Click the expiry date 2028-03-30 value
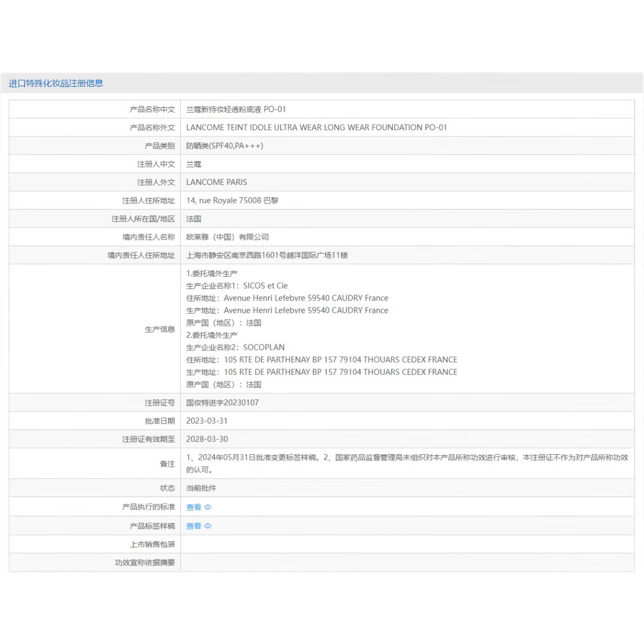 (206, 439)
